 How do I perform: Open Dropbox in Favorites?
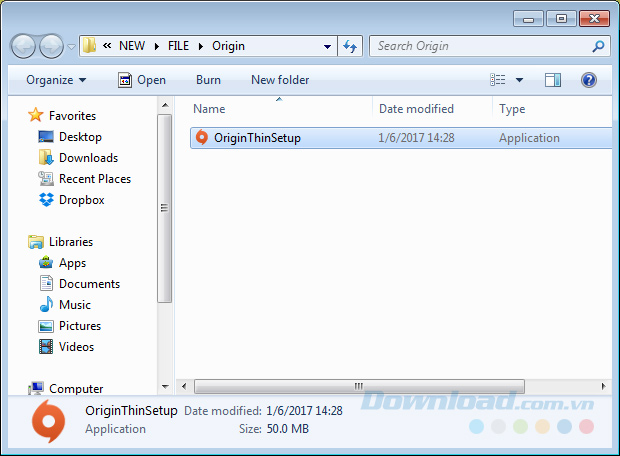tap(81, 200)
